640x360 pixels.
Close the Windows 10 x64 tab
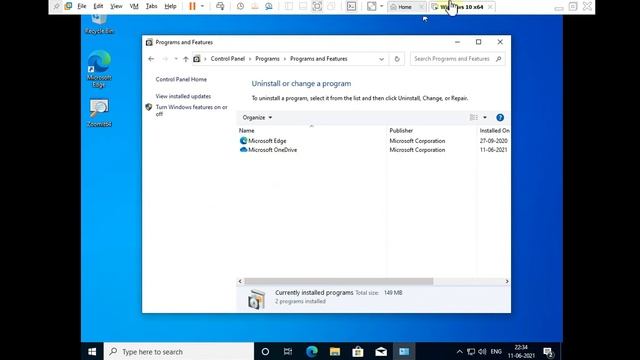tap(490, 7)
